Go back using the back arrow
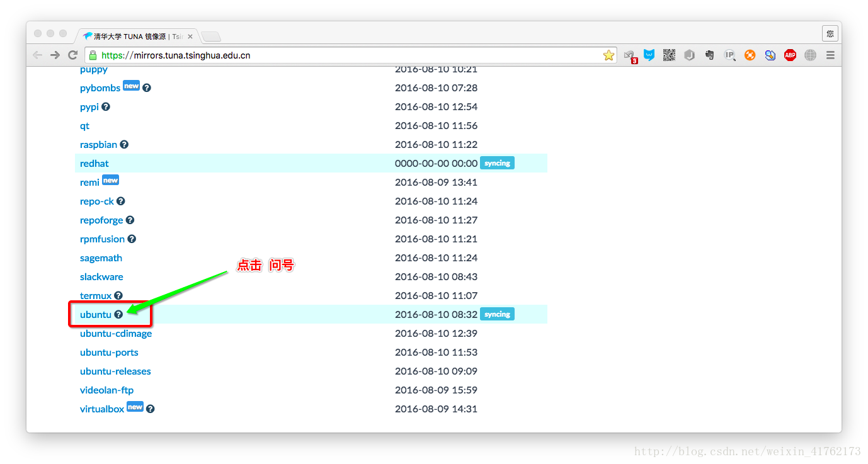The image size is (868, 464). (37, 55)
